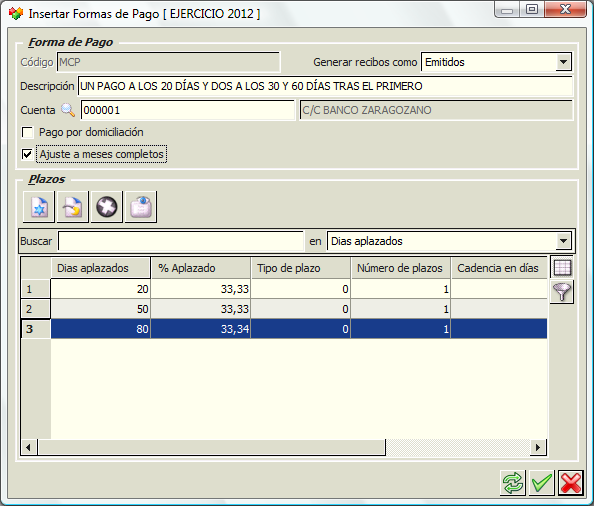Accept with the green checkmark button
The width and height of the screenshot is (594, 506).
coord(542,483)
